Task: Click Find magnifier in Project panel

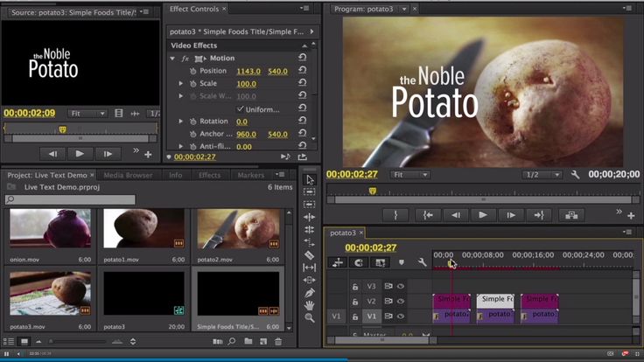Action: 232,341
